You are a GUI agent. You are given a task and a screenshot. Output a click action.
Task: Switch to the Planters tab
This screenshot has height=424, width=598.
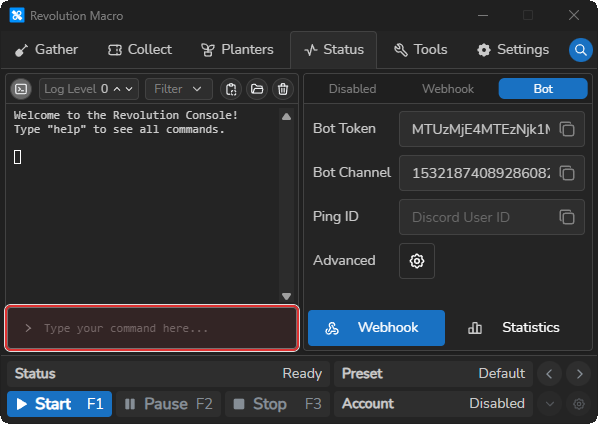click(x=237, y=50)
